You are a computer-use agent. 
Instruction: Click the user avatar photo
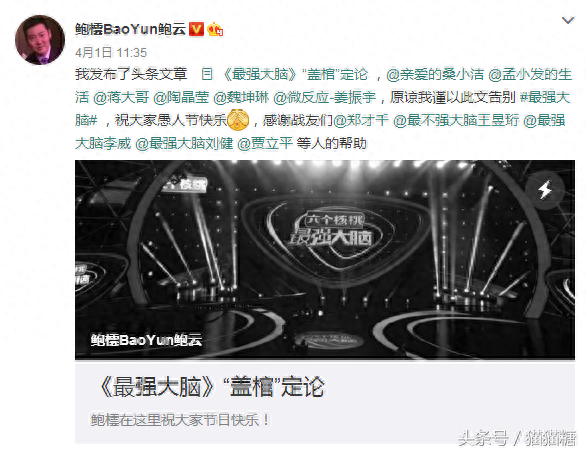tap(40, 40)
